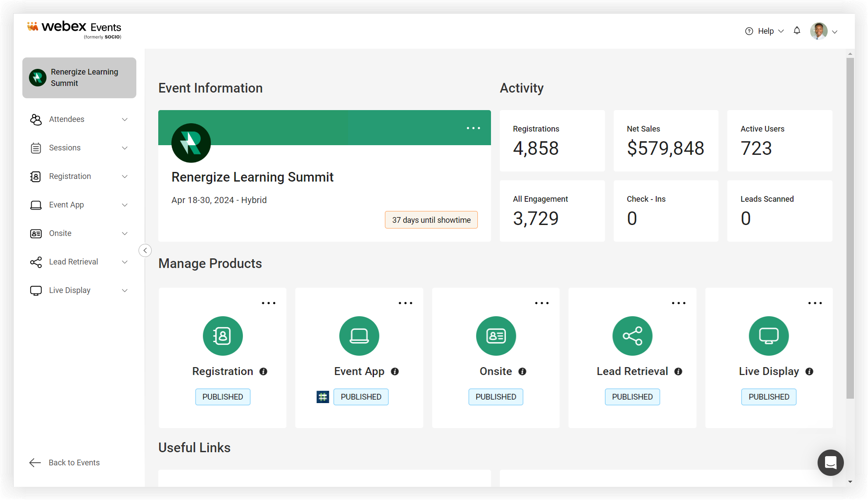The height and width of the screenshot is (500, 868).
Task: Show info for Event App product
Action: (x=395, y=371)
